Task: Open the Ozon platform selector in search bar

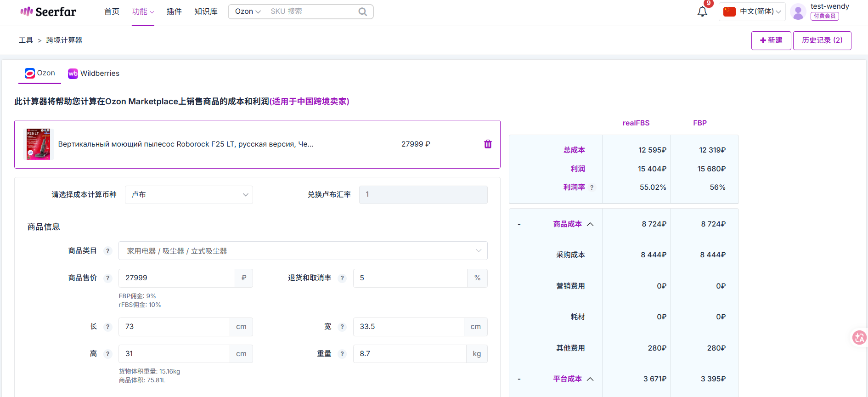Action: 248,11
